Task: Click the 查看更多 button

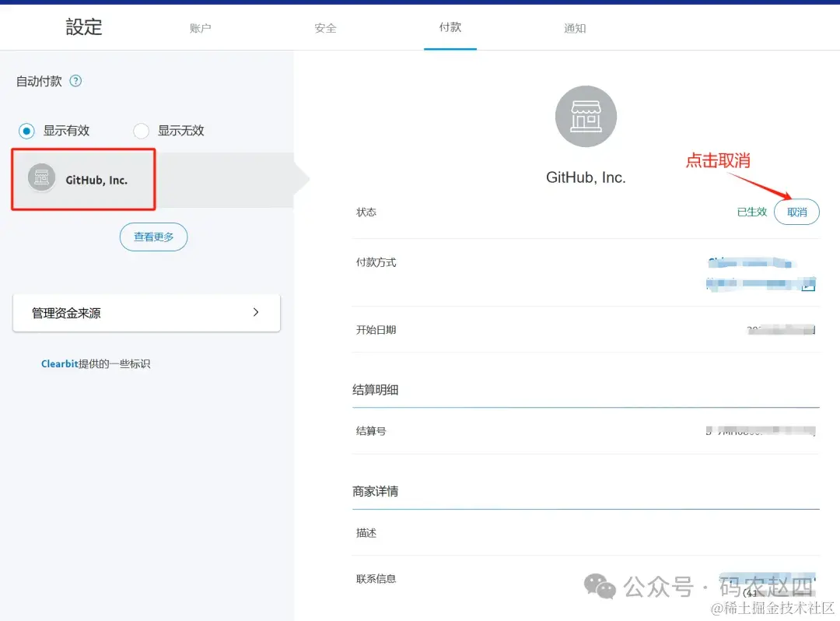Action: tap(153, 237)
